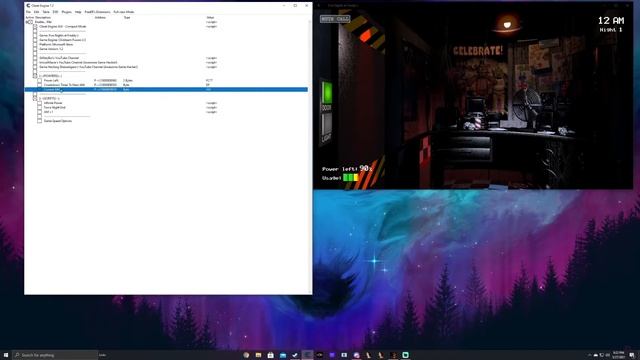Screen dimensions: 640x360
Task: Click the Night 1 label in game
Action: point(611,30)
